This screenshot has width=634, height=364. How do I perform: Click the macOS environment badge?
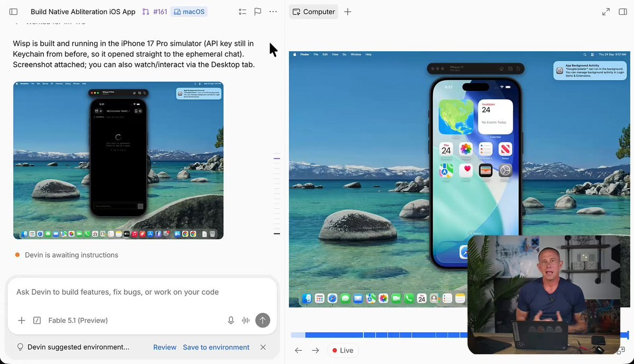click(x=189, y=12)
